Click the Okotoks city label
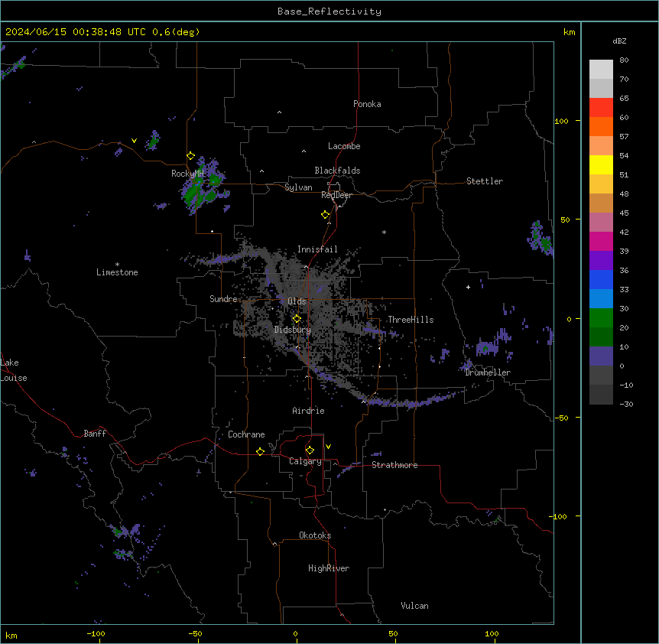Viewport: 659px width, 644px height. pos(315,535)
